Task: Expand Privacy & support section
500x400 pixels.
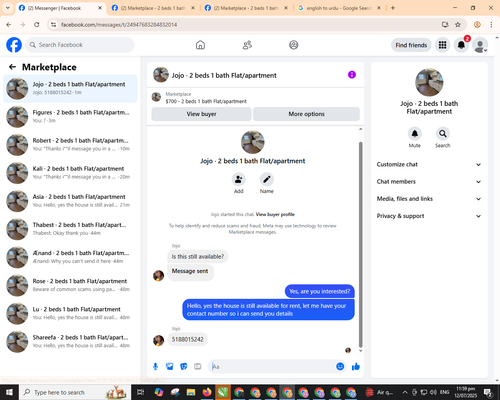Action: point(429,216)
